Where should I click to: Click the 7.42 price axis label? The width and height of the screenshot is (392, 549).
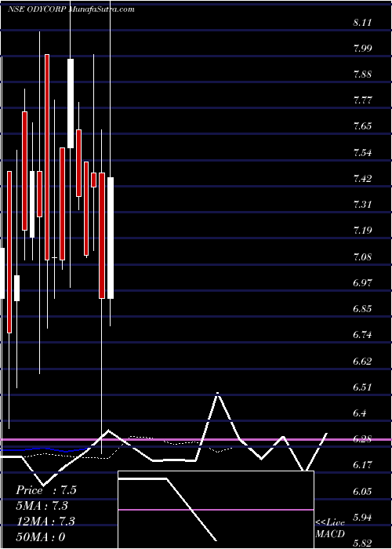362,179
